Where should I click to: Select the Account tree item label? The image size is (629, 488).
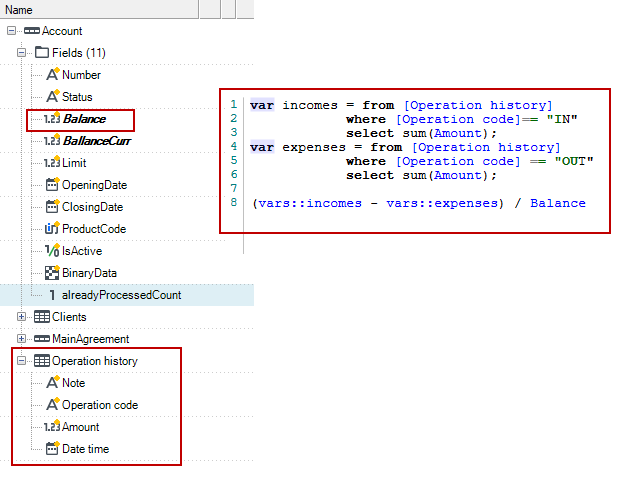pyautogui.click(x=62, y=31)
